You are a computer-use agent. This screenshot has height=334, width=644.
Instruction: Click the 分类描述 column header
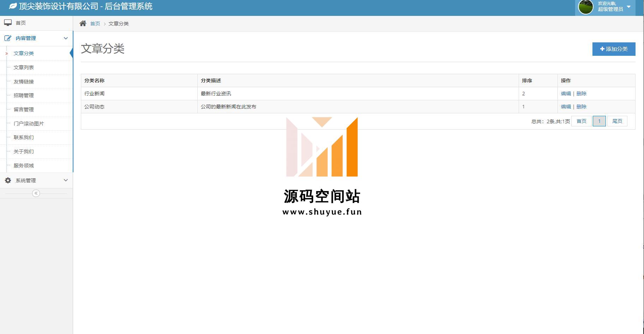click(358, 80)
